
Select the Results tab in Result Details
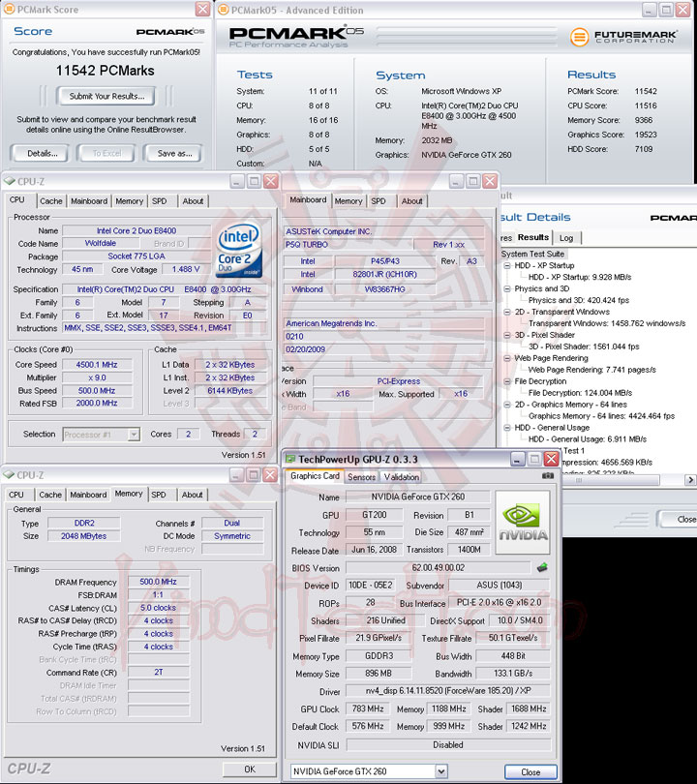pyautogui.click(x=533, y=237)
